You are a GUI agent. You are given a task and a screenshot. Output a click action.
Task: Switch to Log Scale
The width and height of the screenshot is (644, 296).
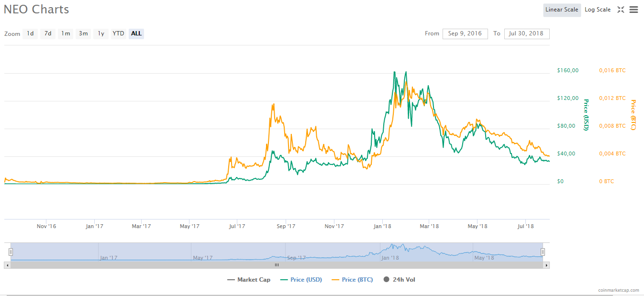tap(598, 10)
